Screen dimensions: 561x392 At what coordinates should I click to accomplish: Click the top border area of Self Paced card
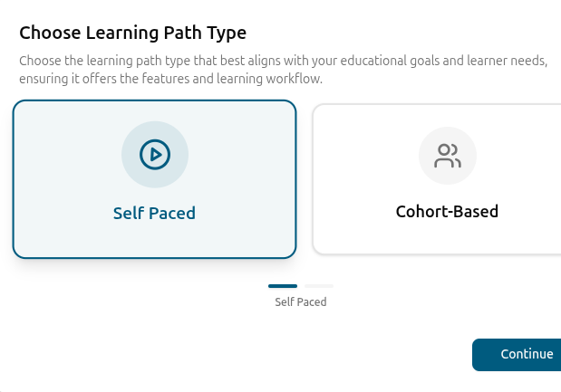pos(155,101)
